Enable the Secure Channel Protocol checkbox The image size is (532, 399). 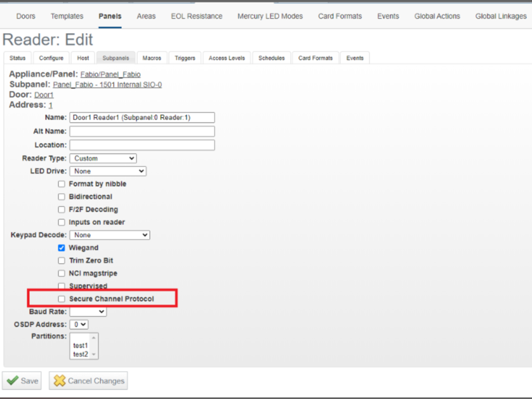[x=61, y=299]
